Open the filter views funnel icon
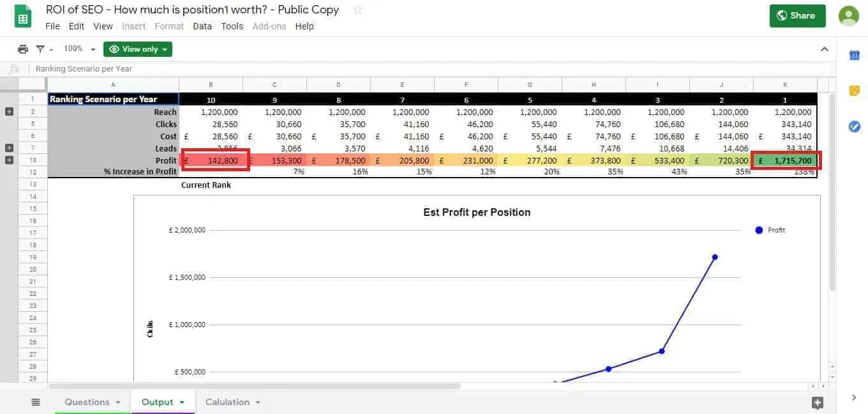The width and height of the screenshot is (868, 414). coord(40,49)
